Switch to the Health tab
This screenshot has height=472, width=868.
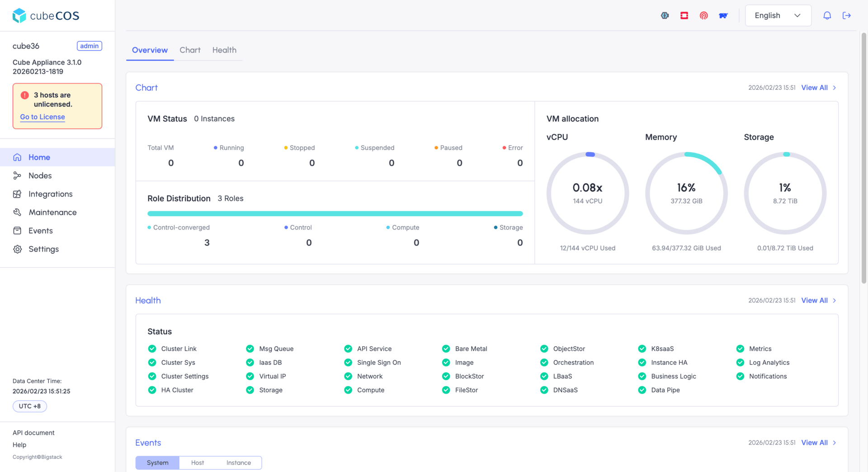click(224, 50)
